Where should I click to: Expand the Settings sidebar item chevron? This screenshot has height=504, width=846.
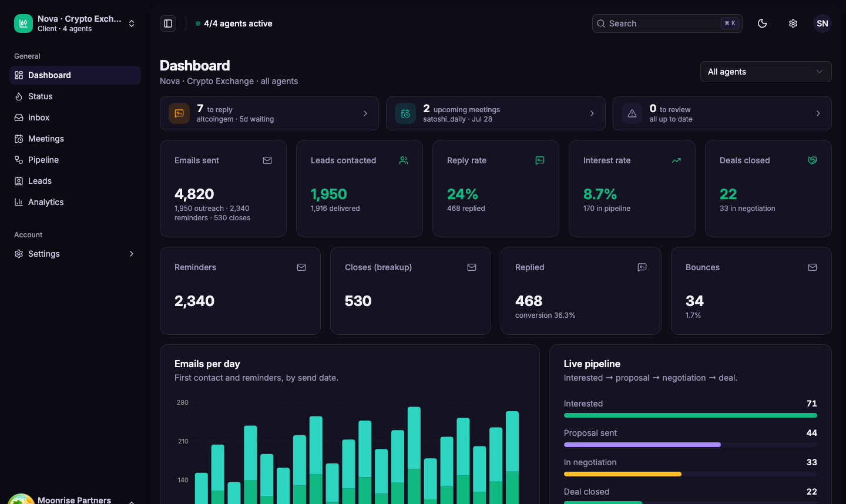[x=132, y=254]
